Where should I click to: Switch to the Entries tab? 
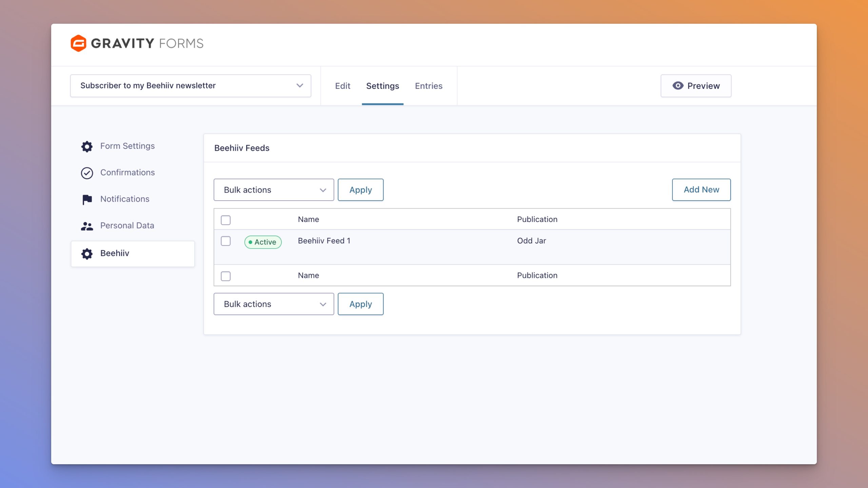pyautogui.click(x=429, y=86)
